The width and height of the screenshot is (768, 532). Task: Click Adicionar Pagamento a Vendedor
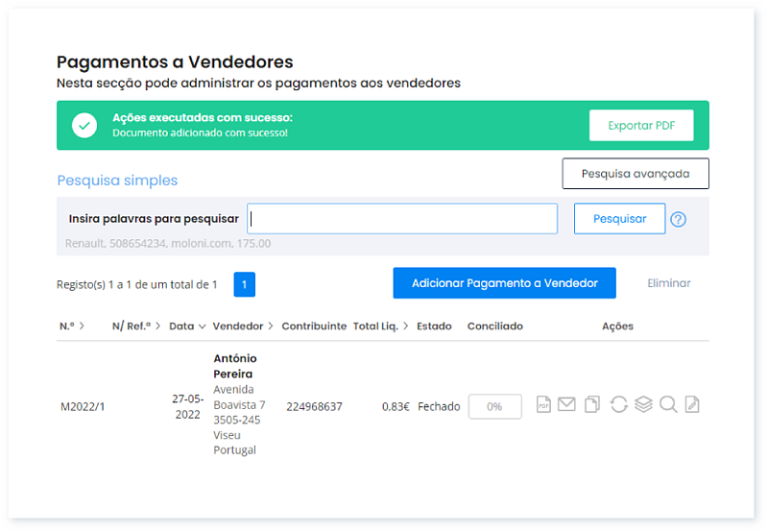click(504, 283)
